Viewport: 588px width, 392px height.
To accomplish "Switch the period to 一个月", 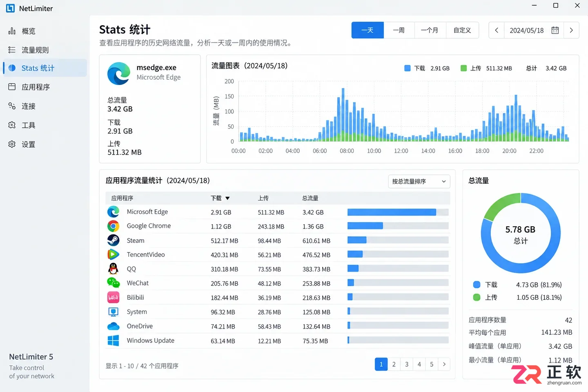I will coord(430,30).
